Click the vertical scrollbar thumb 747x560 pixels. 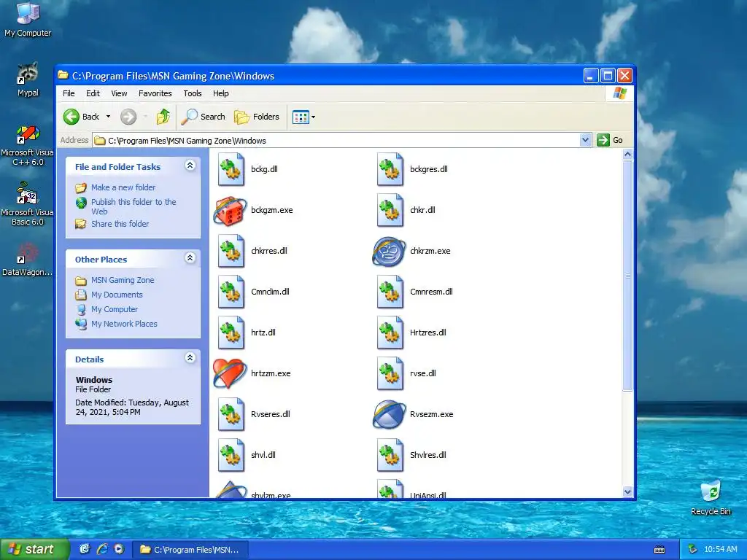[x=627, y=276]
